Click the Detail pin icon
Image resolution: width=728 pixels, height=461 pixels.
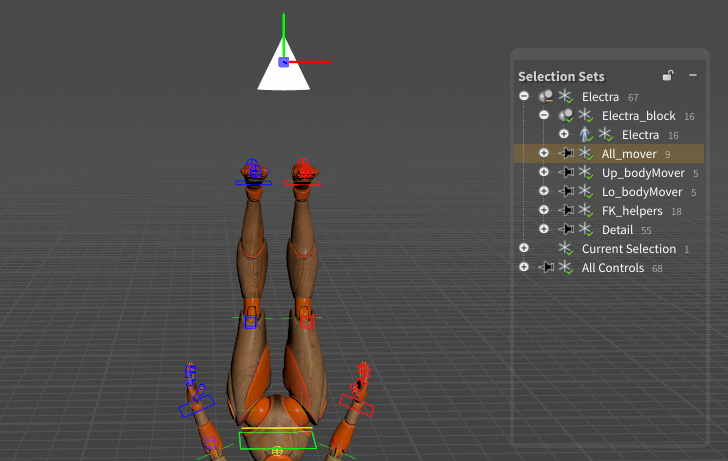point(566,229)
